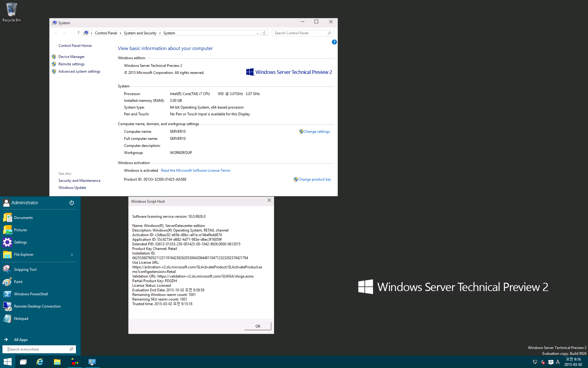
Task: Click the Administrator user account in Start menu
Action: pyautogui.click(x=21, y=203)
